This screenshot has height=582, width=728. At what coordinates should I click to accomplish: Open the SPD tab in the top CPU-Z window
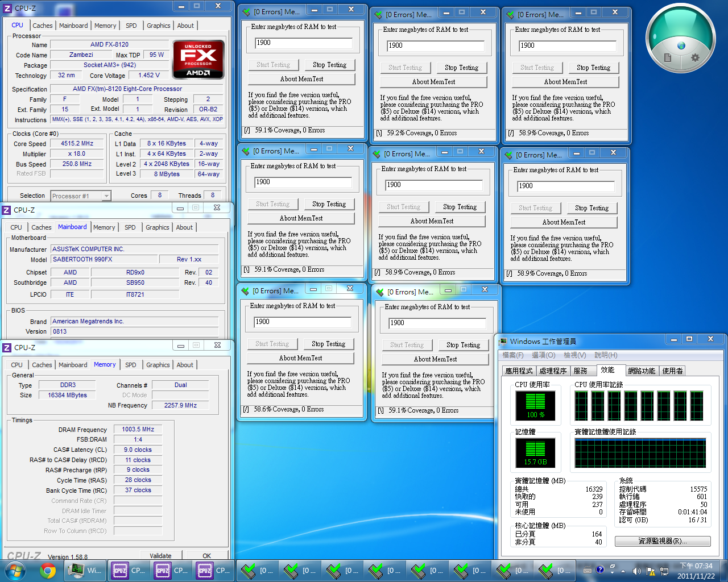(x=131, y=26)
